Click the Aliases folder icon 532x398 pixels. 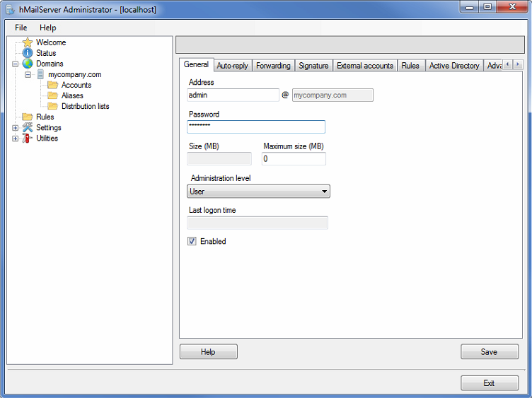pyautogui.click(x=52, y=95)
